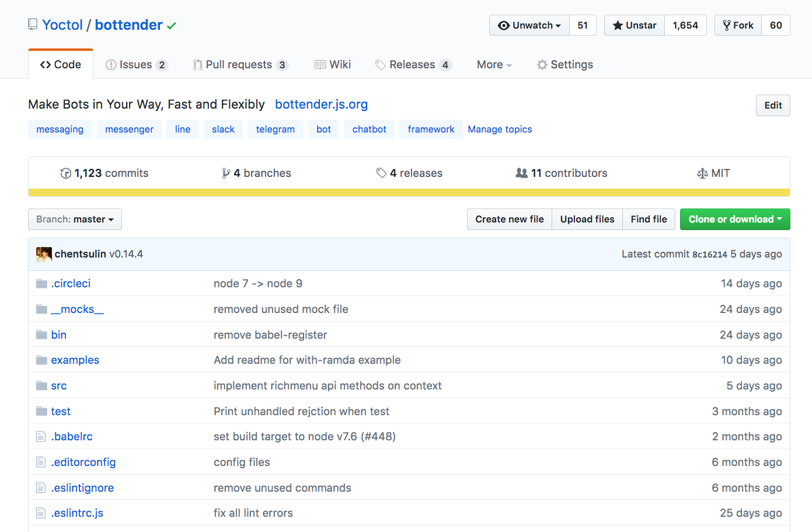Click Find file
Image resolution: width=812 pixels, height=532 pixels.
pos(649,219)
